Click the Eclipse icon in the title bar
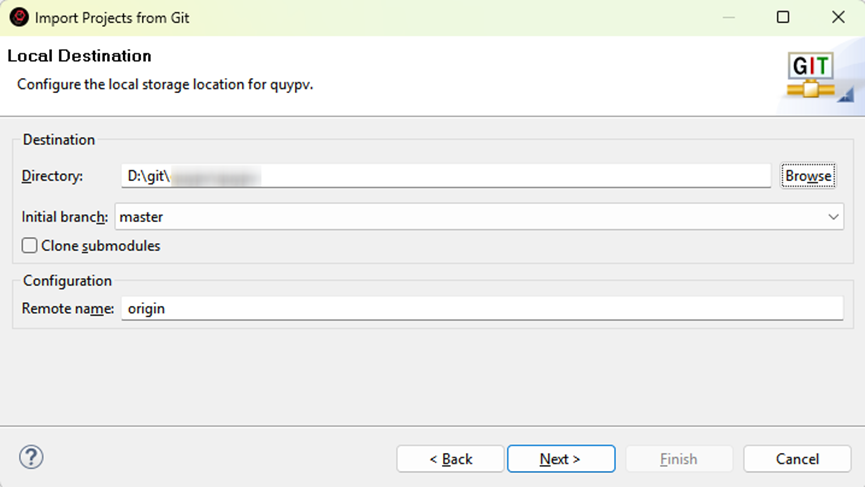 click(x=19, y=17)
